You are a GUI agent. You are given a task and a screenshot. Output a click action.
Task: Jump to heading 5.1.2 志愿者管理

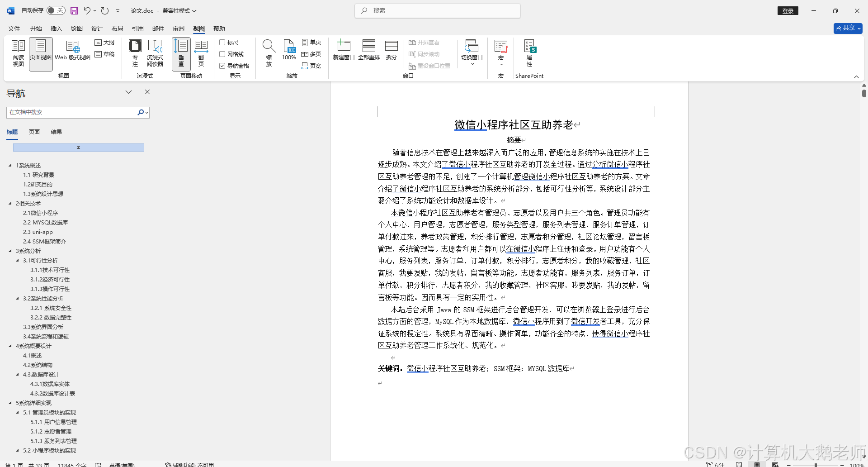click(x=51, y=432)
